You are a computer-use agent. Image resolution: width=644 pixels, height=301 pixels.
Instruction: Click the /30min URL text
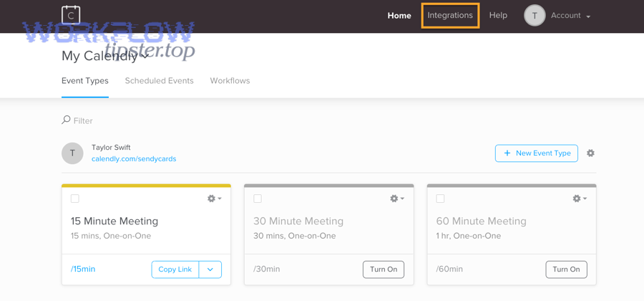[267, 269]
